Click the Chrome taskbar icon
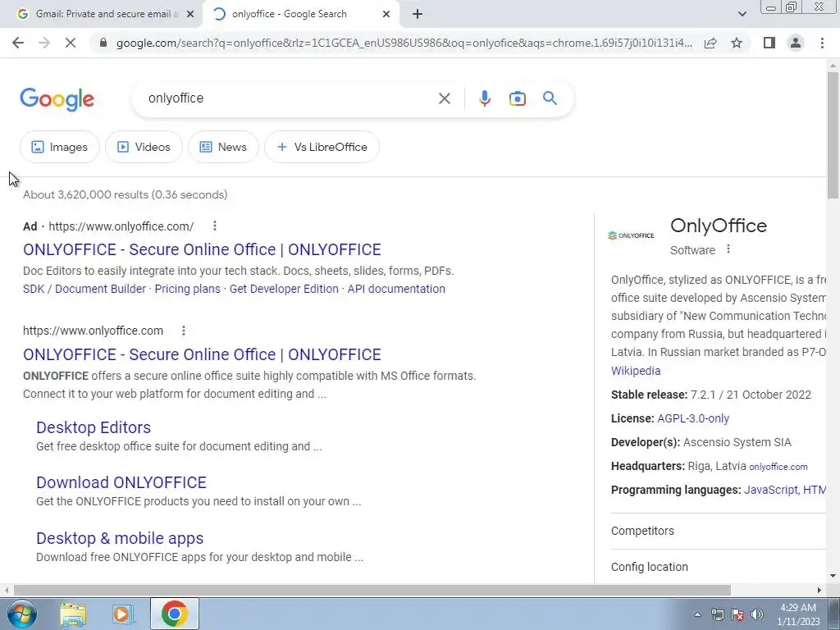This screenshot has width=840, height=630. coord(175,614)
